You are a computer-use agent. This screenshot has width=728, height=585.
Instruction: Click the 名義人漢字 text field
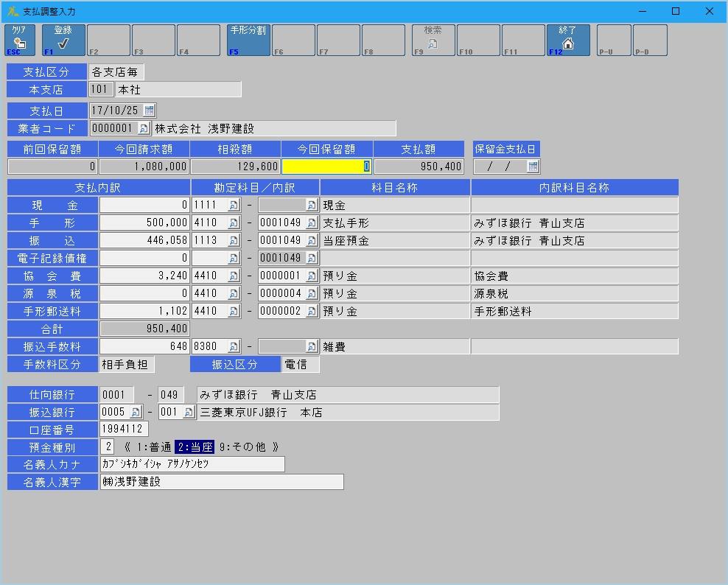pyautogui.click(x=221, y=483)
